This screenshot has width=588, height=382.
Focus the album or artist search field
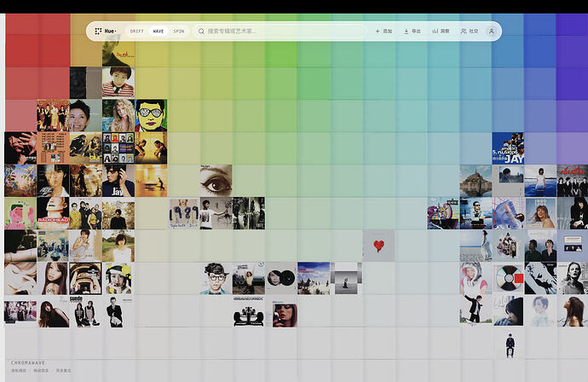pyautogui.click(x=280, y=32)
